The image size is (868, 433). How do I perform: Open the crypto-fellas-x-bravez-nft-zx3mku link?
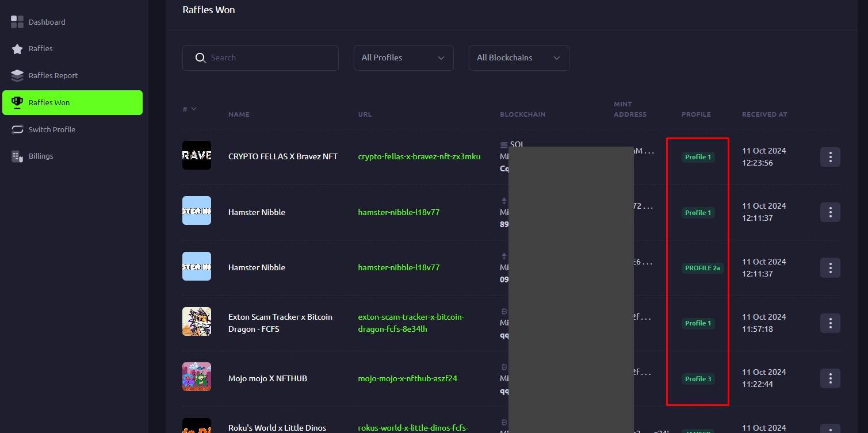click(419, 156)
